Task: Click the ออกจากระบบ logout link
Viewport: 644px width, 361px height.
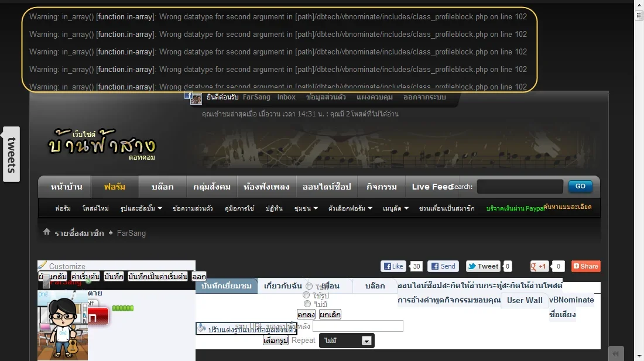Action: (424, 97)
